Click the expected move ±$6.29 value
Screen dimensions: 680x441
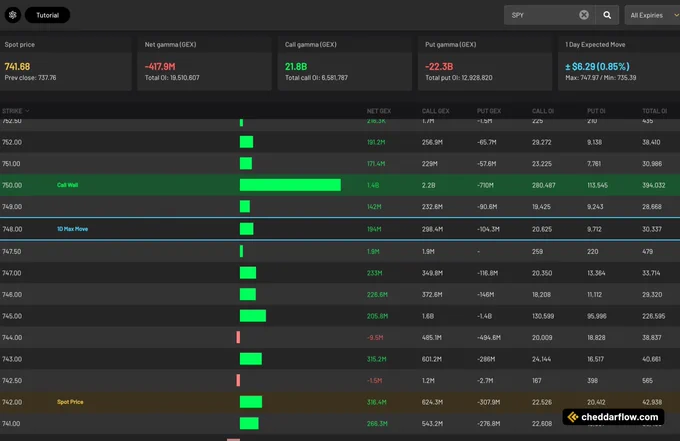pos(597,66)
